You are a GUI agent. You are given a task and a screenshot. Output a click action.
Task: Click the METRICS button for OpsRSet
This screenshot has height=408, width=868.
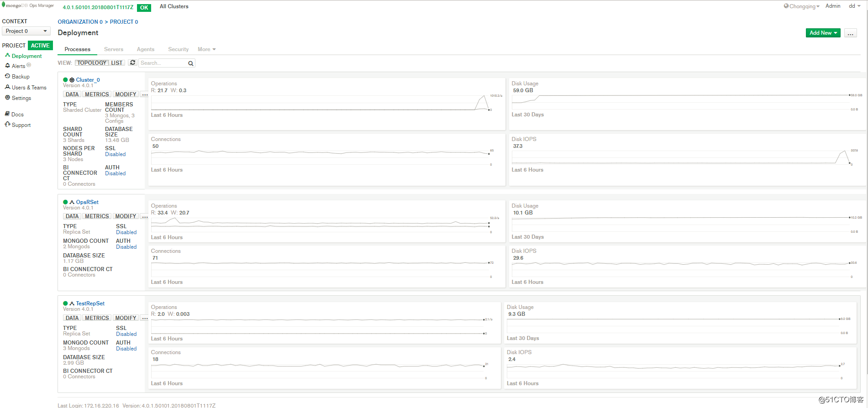[97, 216]
